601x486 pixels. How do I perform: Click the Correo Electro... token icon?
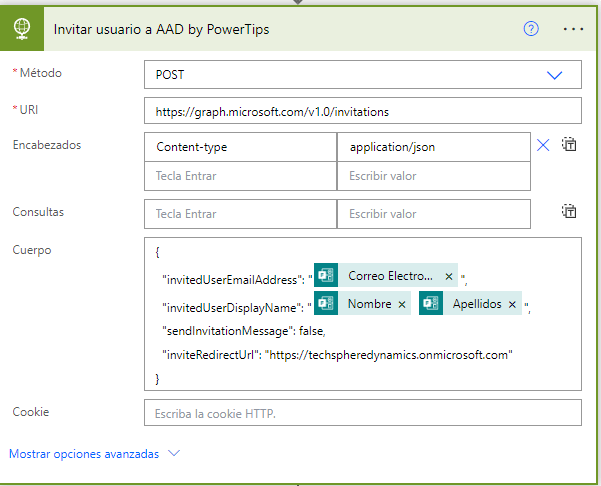coord(326,276)
